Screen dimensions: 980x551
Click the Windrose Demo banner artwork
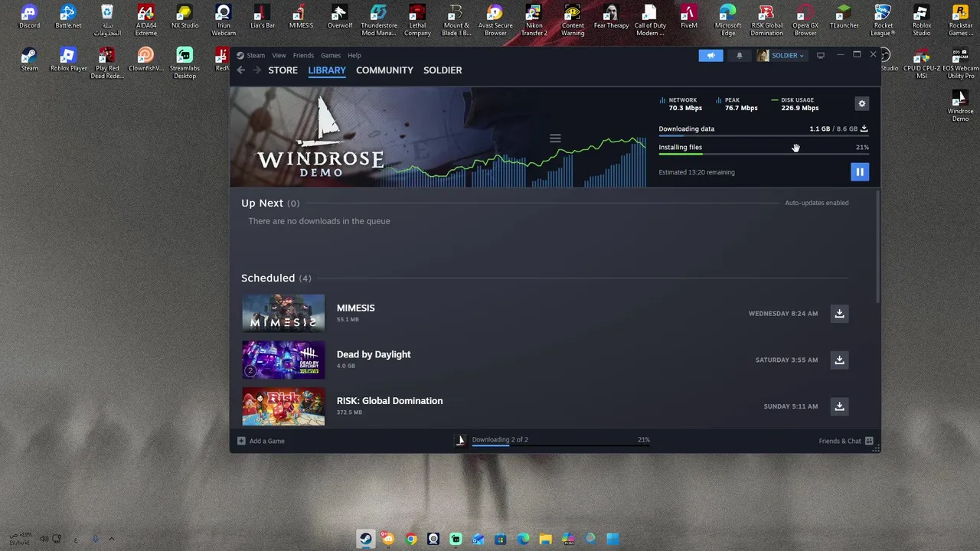coord(438,137)
